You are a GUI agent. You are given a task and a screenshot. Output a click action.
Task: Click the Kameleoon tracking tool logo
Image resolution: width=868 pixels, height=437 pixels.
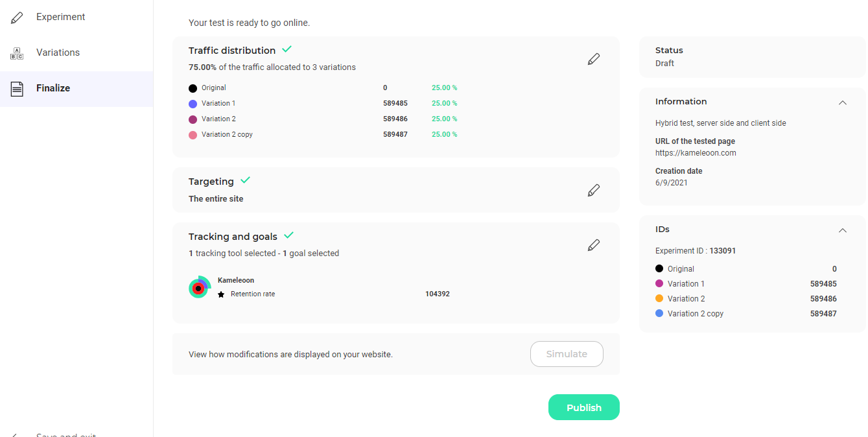(x=199, y=287)
